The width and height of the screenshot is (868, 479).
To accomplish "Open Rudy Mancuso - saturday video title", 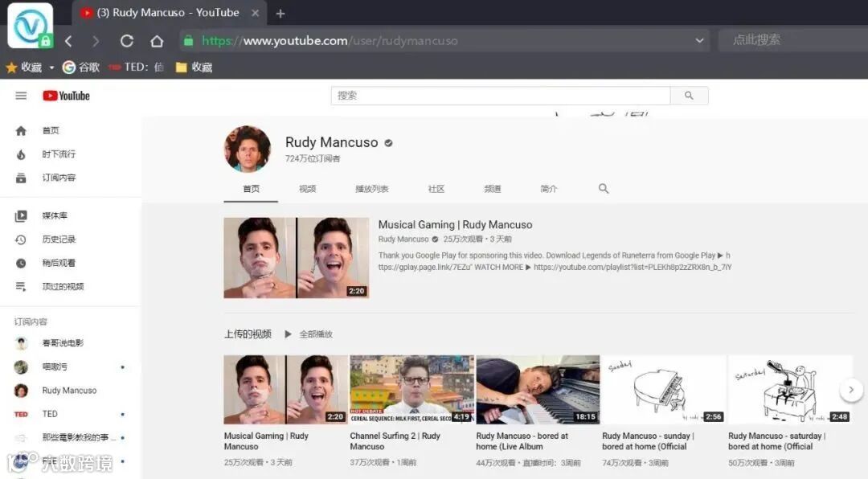I will pos(776,441).
